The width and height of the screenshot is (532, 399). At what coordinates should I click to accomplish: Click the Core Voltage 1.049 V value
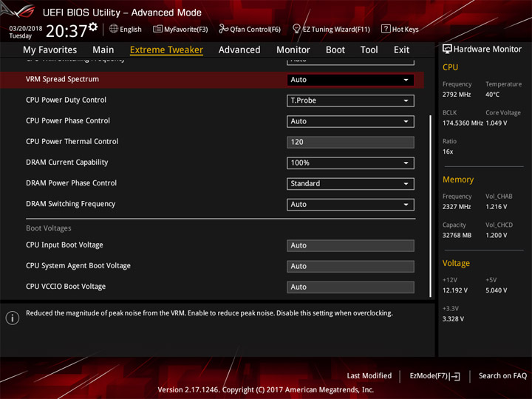(x=496, y=123)
